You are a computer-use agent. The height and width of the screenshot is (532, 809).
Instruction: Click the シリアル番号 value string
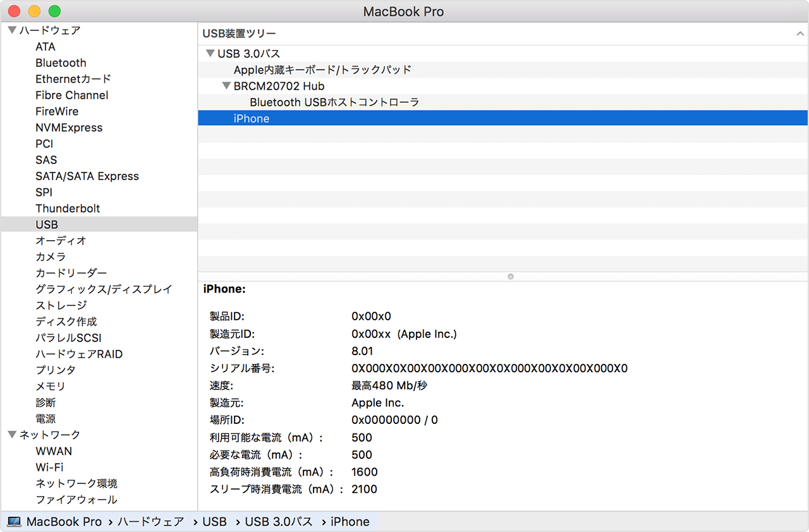tap(490, 368)
